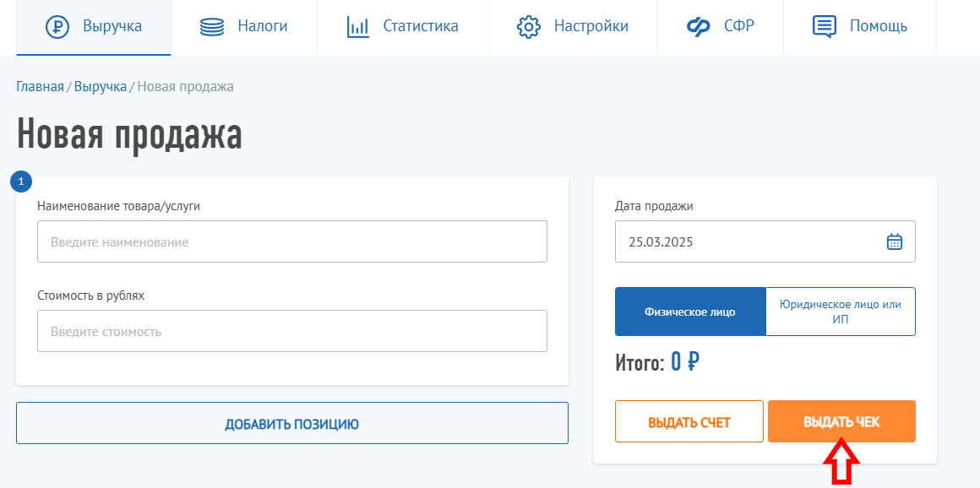The width and height of the screenshot is (980, 488).
Task: Focus the Введите наименование input field
Action: pos(291,241)
